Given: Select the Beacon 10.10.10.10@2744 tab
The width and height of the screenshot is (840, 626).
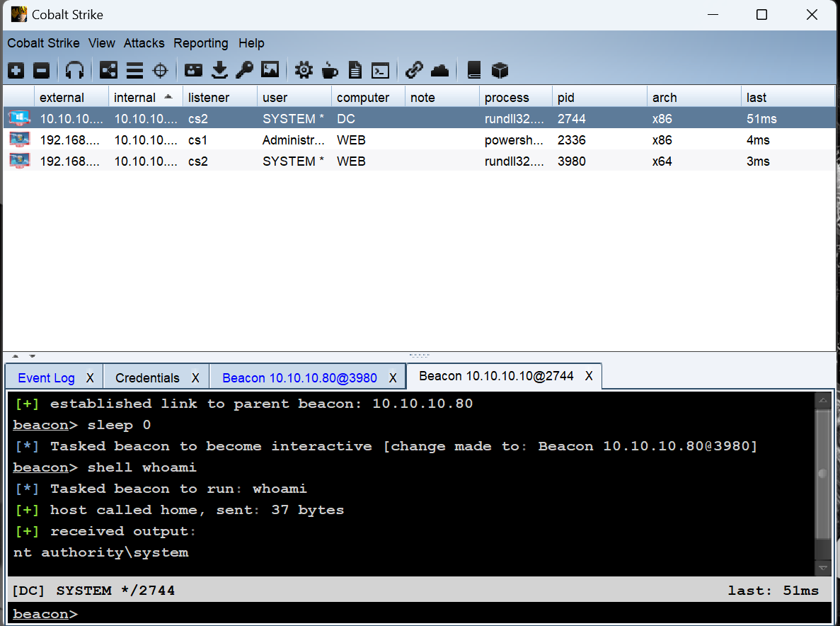Looking at the screenshot, I should pyautogui.click(x=496, y=376).
